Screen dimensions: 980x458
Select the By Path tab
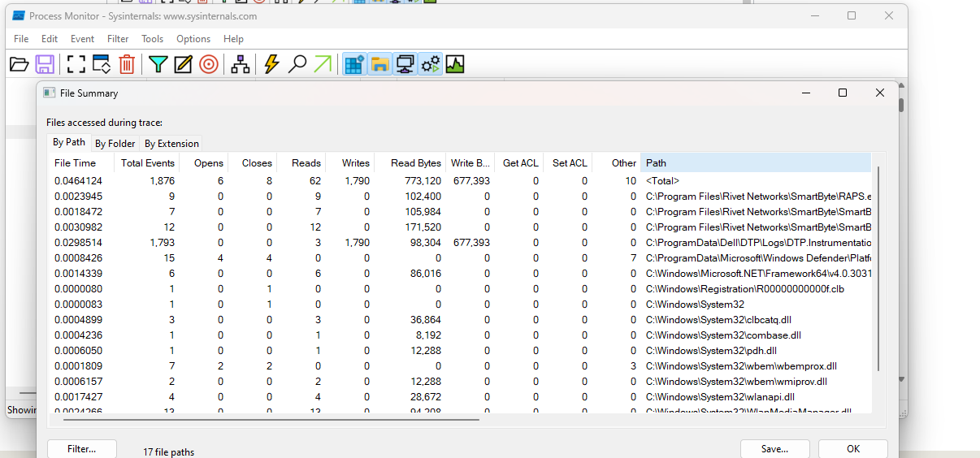[x=69, y=142]
